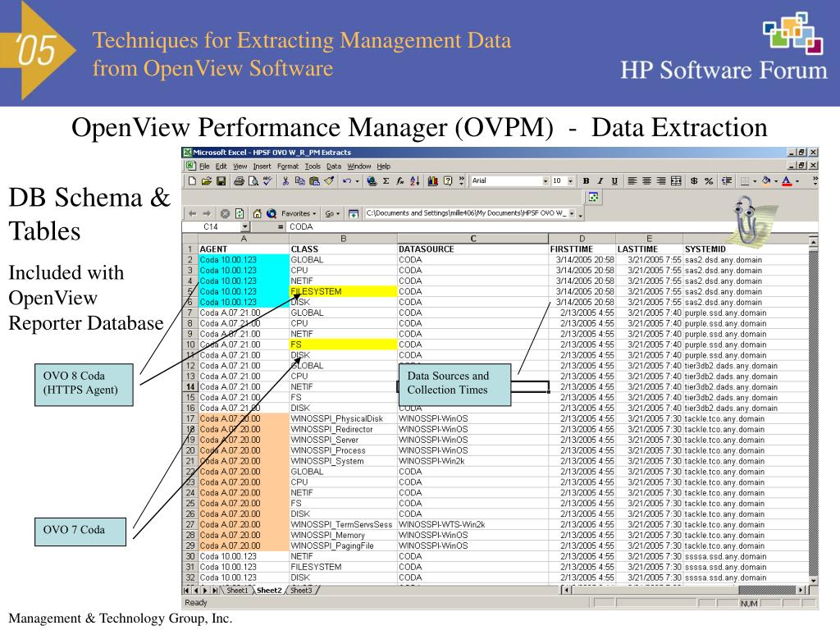Toggle italic formatting
The width and height of the screenshot is (840, 630).
[600, 181]
